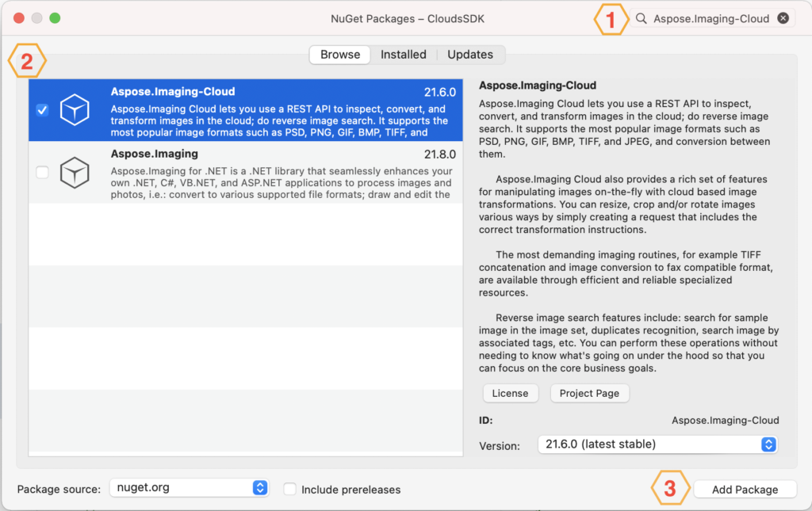The height and width of the screenshot is (511, 812).
Task: Switch to the Browse tab
Action: point(340,55)
